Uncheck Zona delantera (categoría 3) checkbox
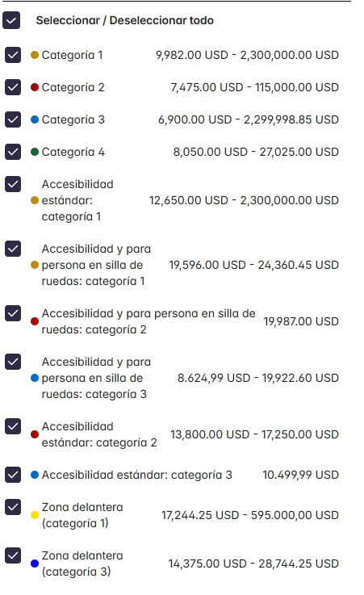The height and width of the screenshot is (595, 364). [x=13, y=556]
